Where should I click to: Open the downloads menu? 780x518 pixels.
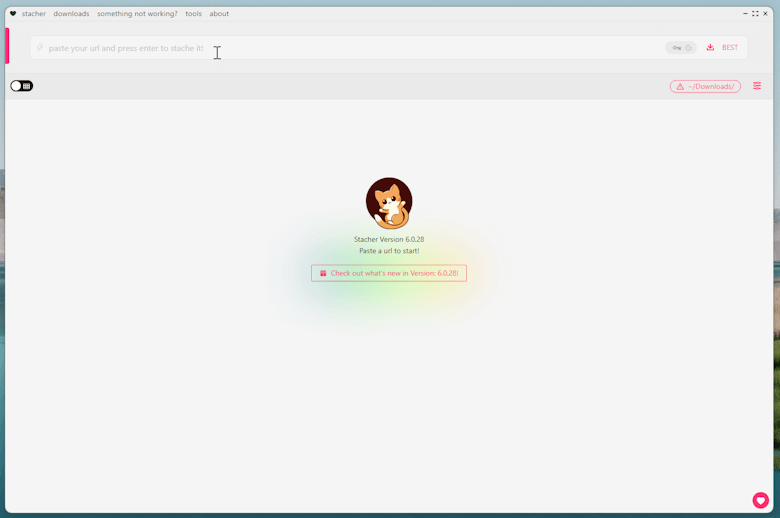[71, 14]
